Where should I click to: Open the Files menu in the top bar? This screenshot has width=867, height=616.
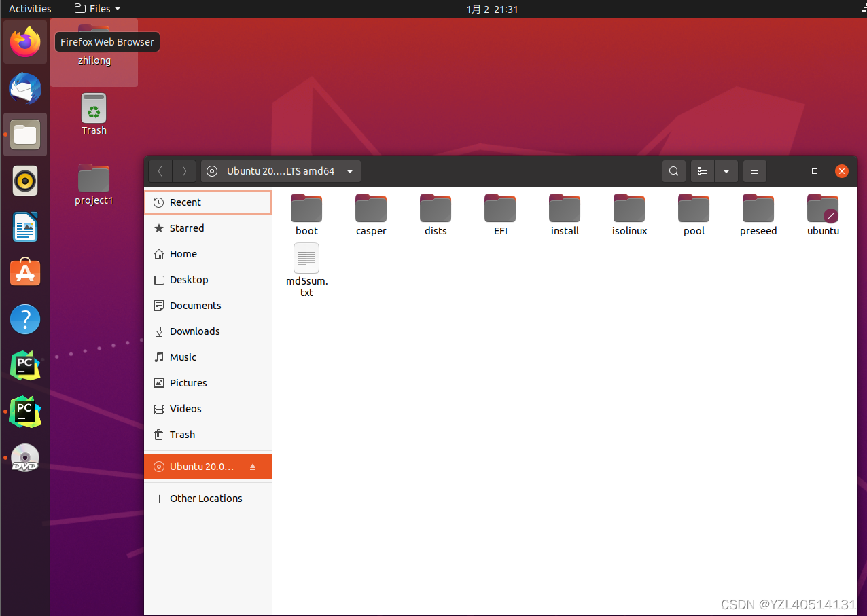tap(96, 9)
